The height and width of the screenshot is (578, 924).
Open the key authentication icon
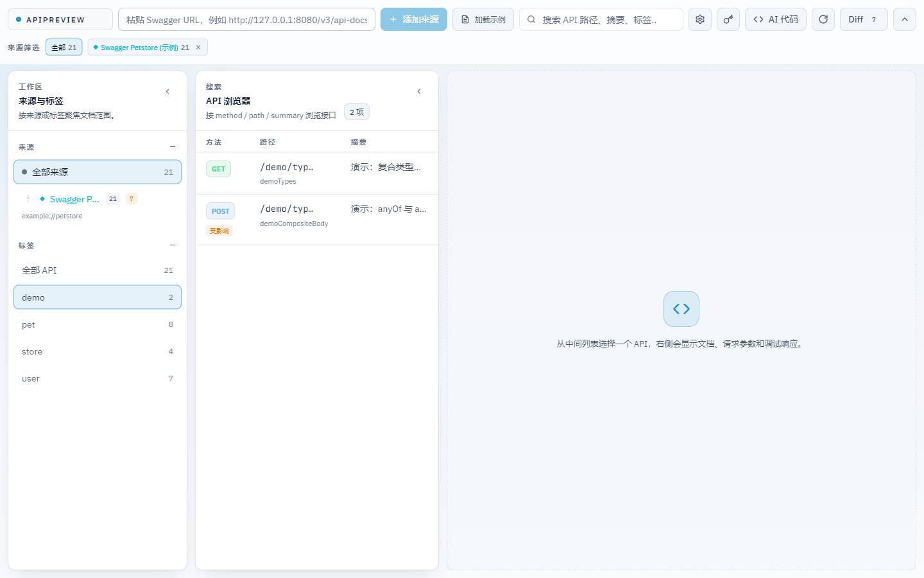coord(728,19)
